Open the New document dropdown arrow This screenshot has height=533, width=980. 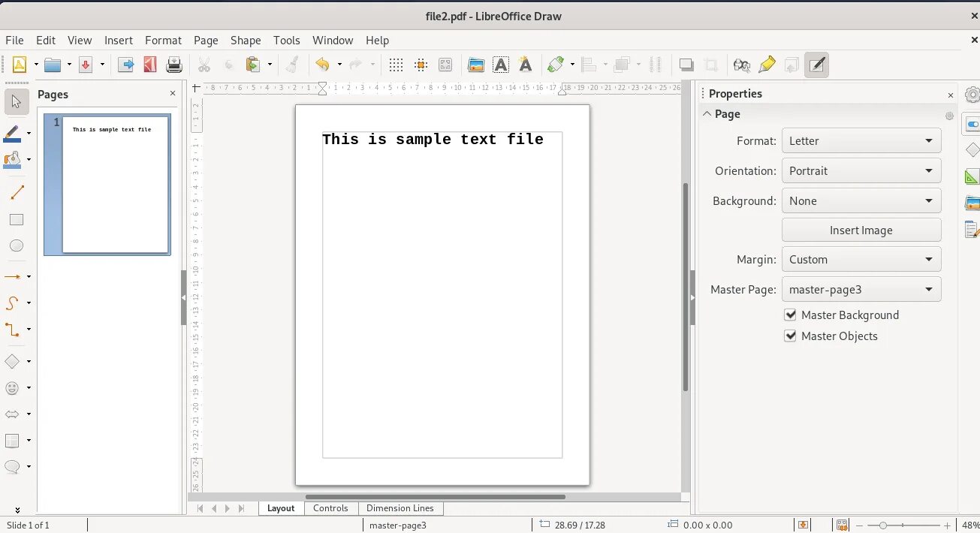click(35, 65)
